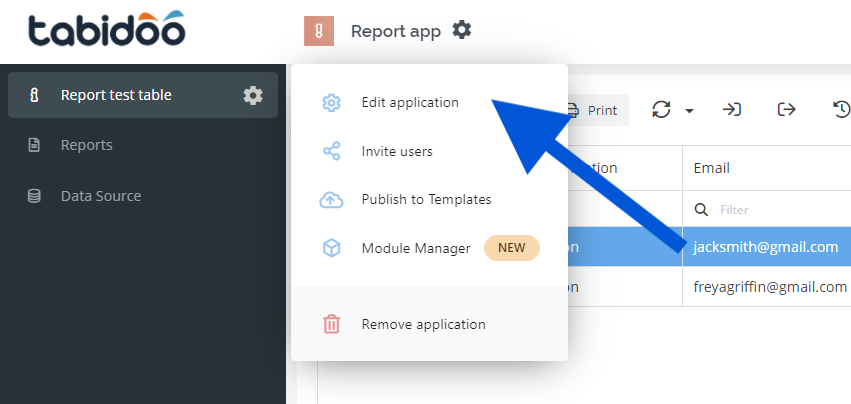The height and width of the screenshot is (404, 851).
Task: Click the refresh arrows icon
Action: click(661, 110)
